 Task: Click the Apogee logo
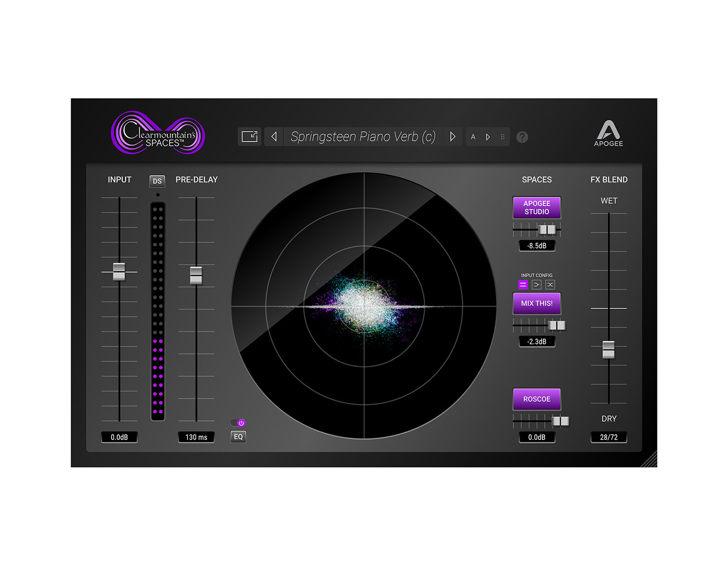(608, 134)
